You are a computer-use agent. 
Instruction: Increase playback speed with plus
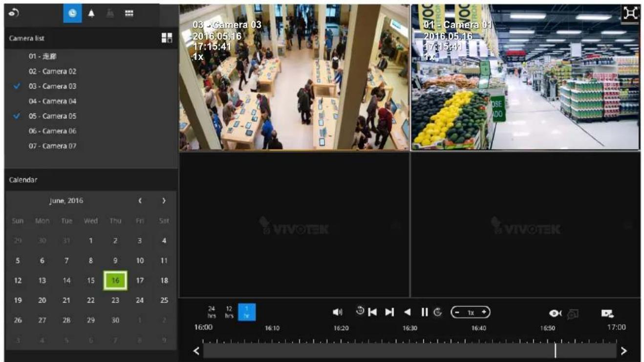click(x=483, y=312)
